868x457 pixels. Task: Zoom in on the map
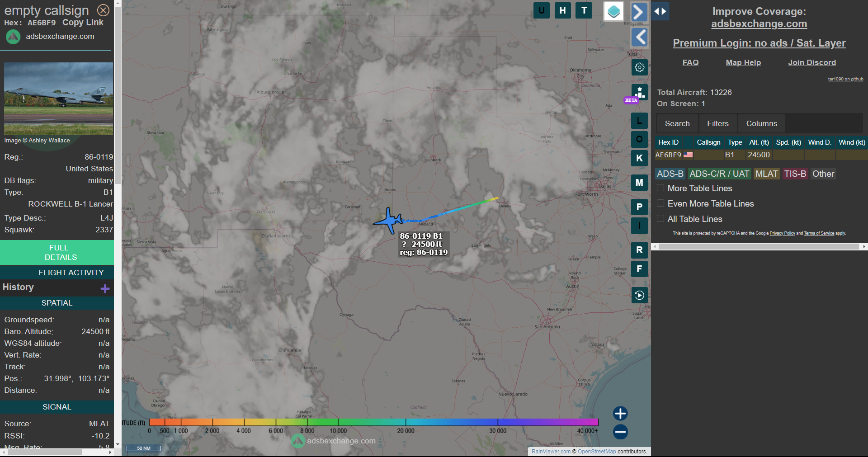click(620, 413)
